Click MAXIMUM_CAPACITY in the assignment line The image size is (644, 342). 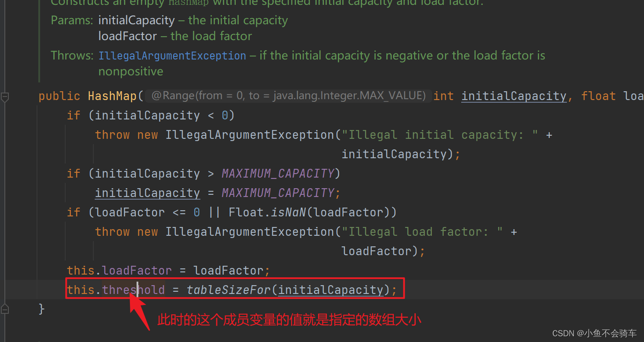coord(278,193)
